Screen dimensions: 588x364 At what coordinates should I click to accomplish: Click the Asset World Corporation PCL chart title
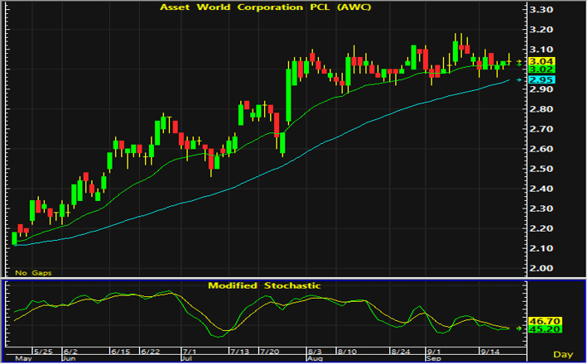click(266, 7)
